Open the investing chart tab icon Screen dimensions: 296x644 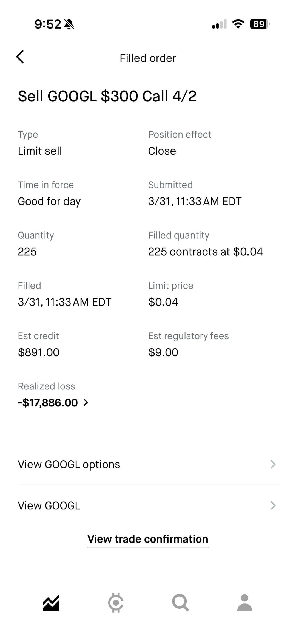coord(51,603)
